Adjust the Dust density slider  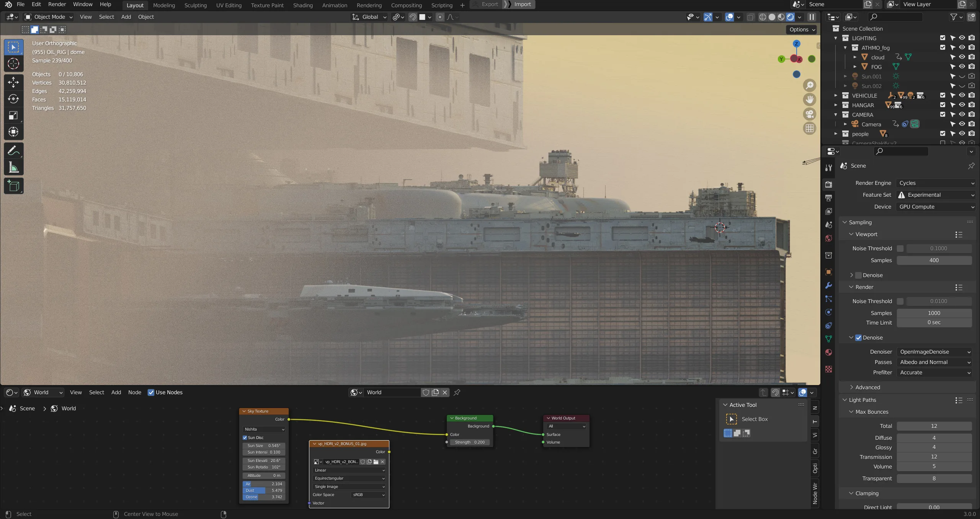pyautogui.click(x=264, y=490)
